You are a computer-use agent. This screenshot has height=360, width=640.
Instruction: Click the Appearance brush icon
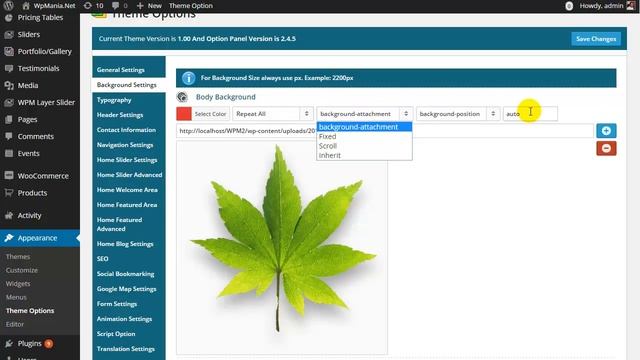(x=9, y=238)
